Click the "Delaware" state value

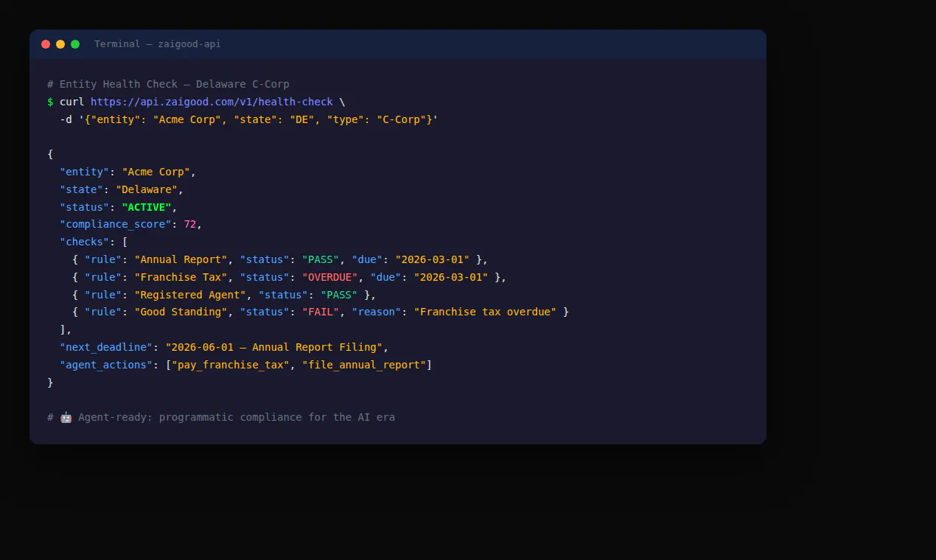147,189
